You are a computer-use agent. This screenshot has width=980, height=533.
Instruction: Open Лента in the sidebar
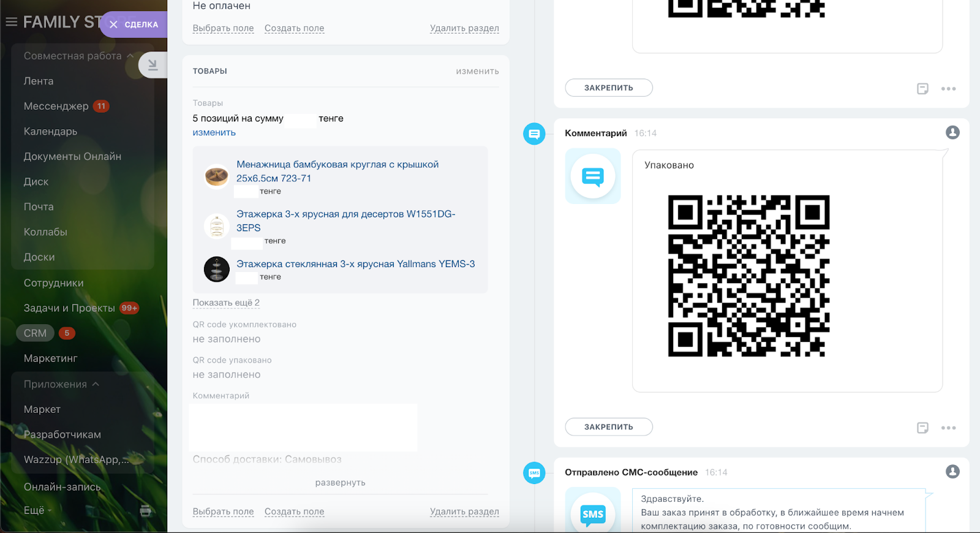39,81
